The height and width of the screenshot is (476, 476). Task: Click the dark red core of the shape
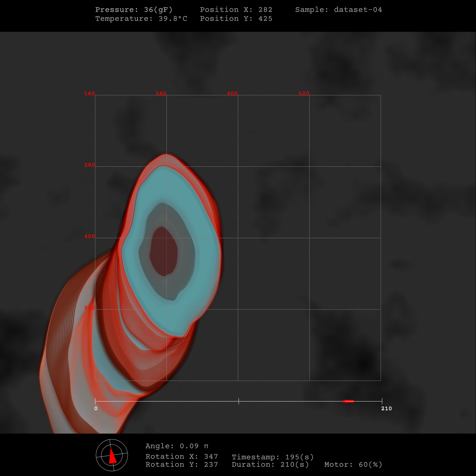click(x=164, y=251)
